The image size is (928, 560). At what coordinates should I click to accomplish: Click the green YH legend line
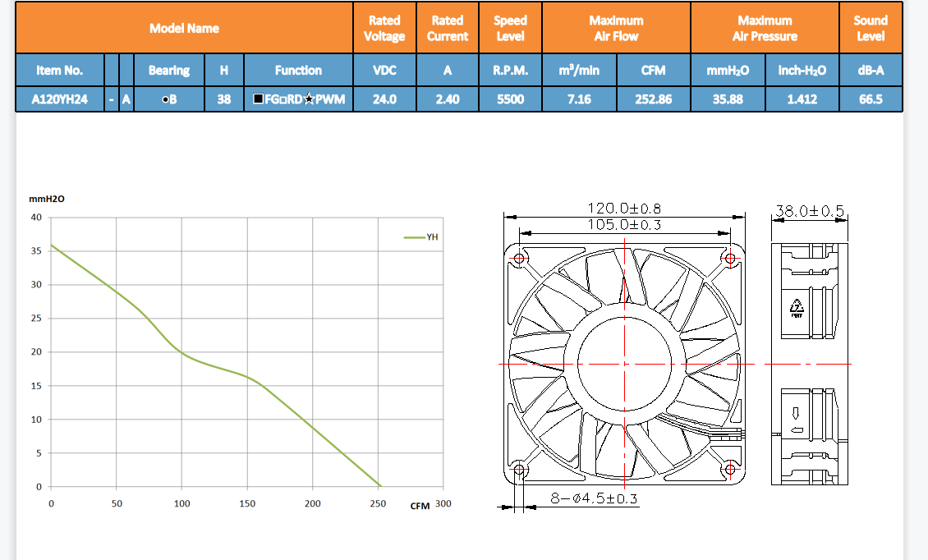413,238
